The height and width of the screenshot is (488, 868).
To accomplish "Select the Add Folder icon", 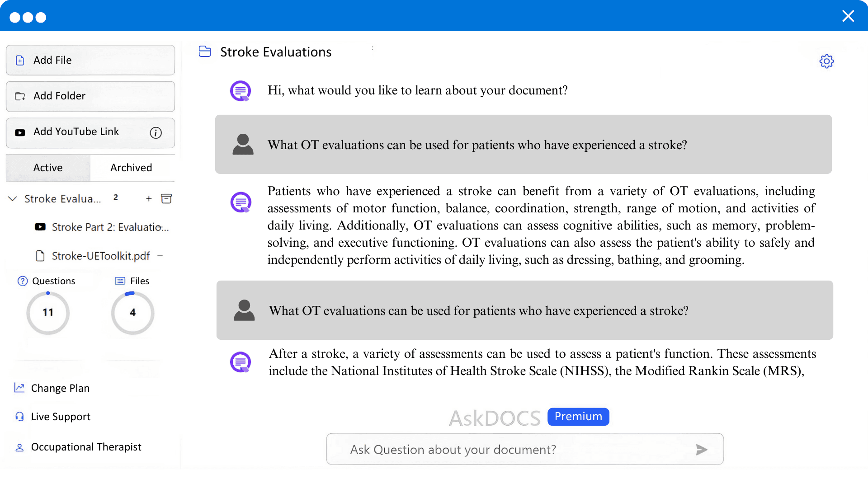I will pyautogui.click(x=20, y=96).
